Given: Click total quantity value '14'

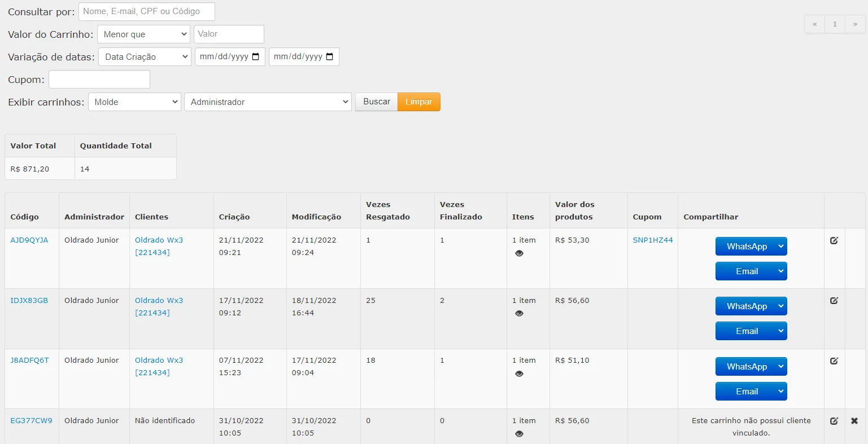Looking at the screenshot, I should pos(85,169).
